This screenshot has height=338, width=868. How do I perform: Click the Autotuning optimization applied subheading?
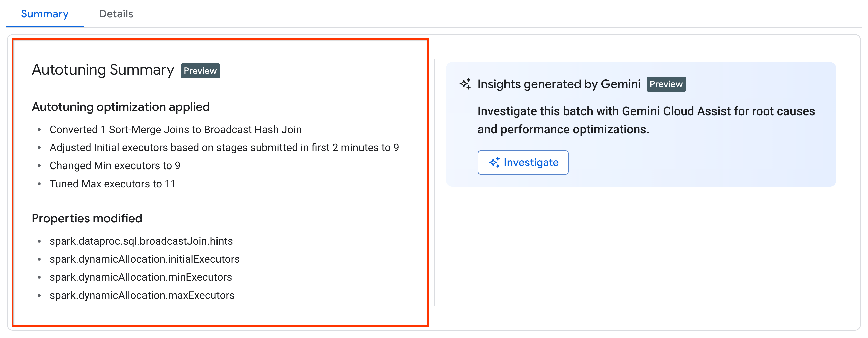[121, 107]
